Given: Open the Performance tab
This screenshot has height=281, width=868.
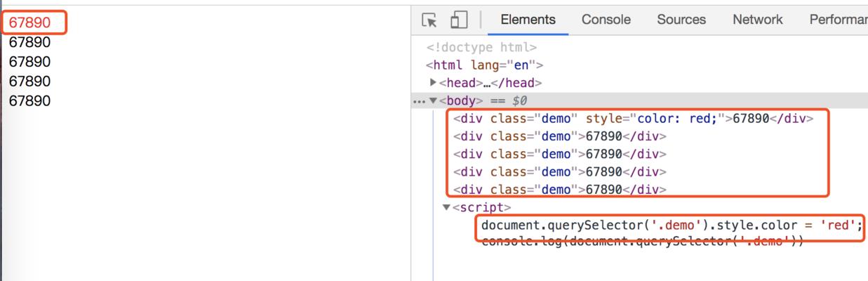Looking at the screenshot, I should point(838,20).
